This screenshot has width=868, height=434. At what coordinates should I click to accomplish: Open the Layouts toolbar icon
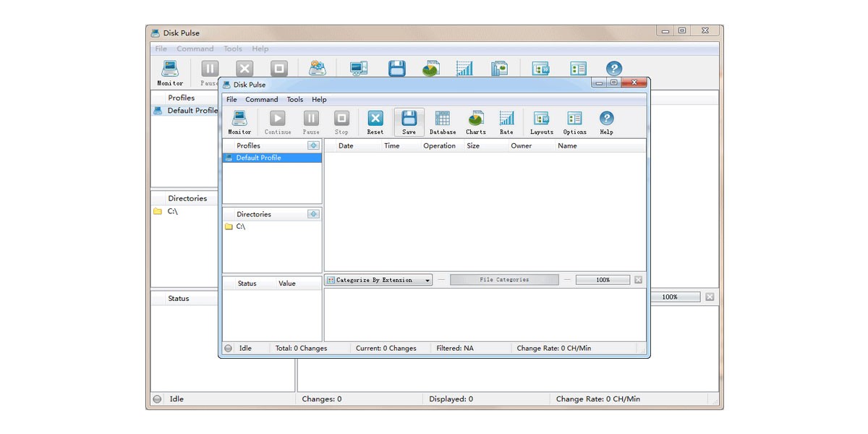tap(541, 122)
